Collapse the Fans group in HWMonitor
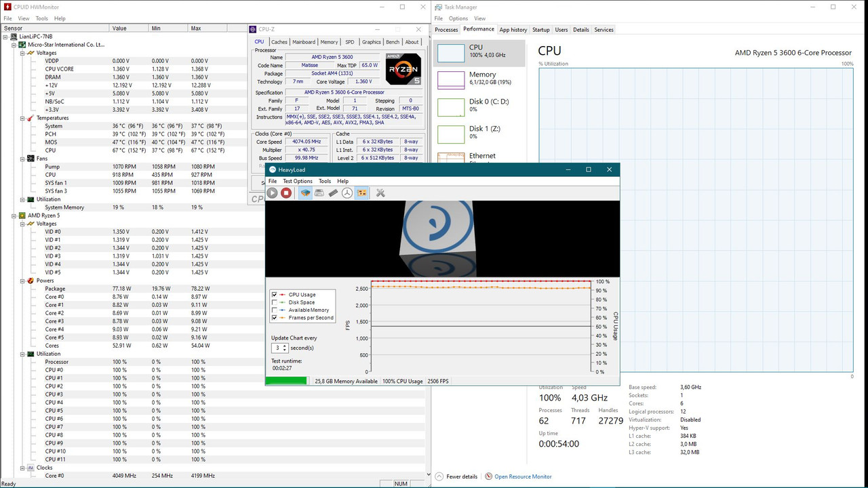The height and width of the screenshot is (488, 868). [x=22, y=159]
